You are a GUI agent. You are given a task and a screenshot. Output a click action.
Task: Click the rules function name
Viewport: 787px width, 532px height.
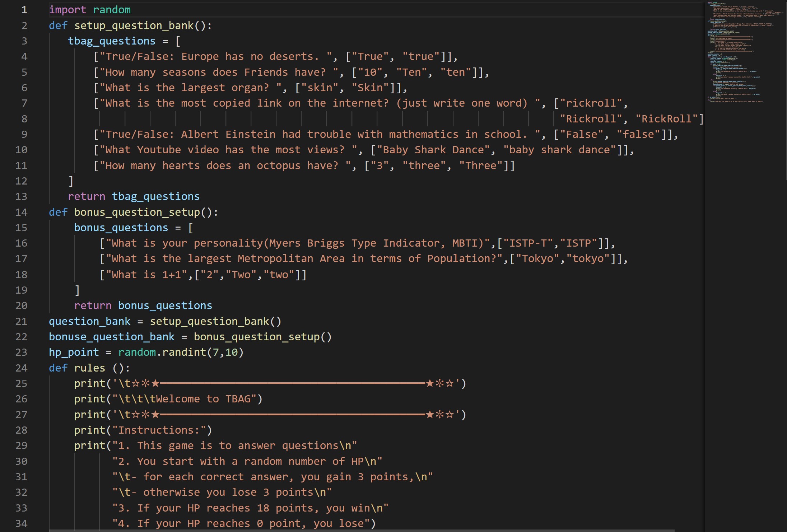(x=90, y=368)
